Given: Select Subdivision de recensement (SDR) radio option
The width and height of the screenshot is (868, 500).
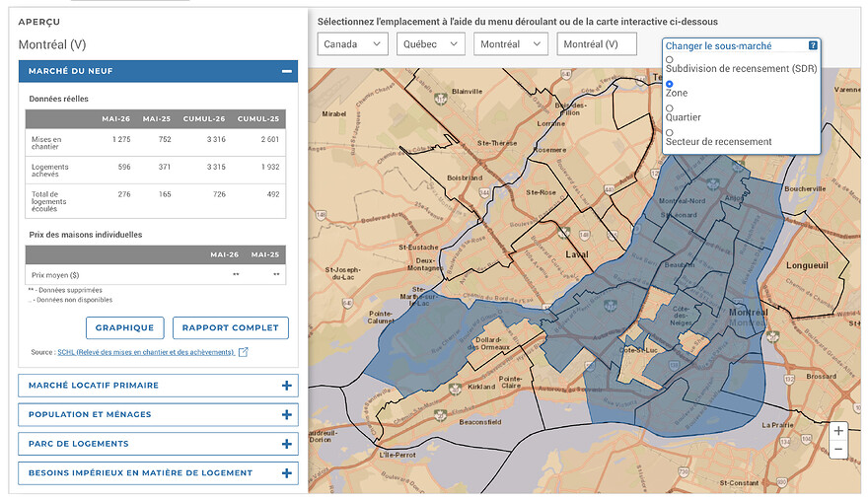Looking at the screenshot, I should pyautogui.click(x=670, y=60).
